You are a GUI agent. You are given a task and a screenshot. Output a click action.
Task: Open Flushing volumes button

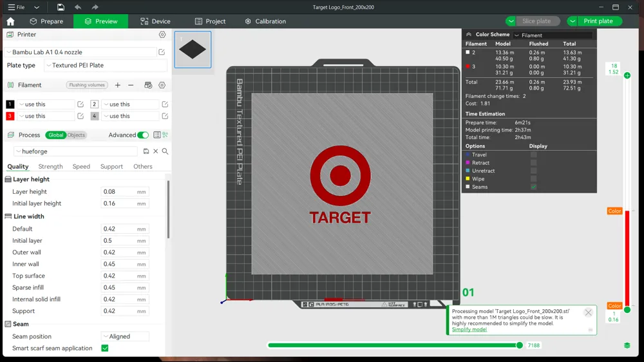(87, 85)
